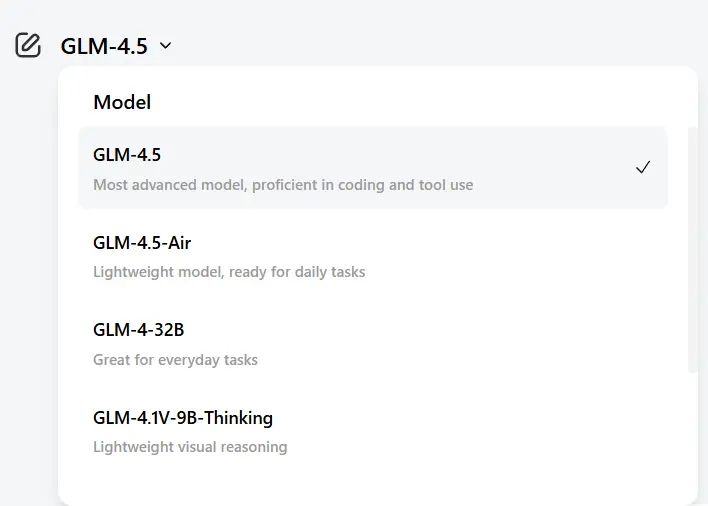Click 'Lightweight visual reasoning' description
The width and height of the screenshot is (708, 506).
click(x=190, y=447)
